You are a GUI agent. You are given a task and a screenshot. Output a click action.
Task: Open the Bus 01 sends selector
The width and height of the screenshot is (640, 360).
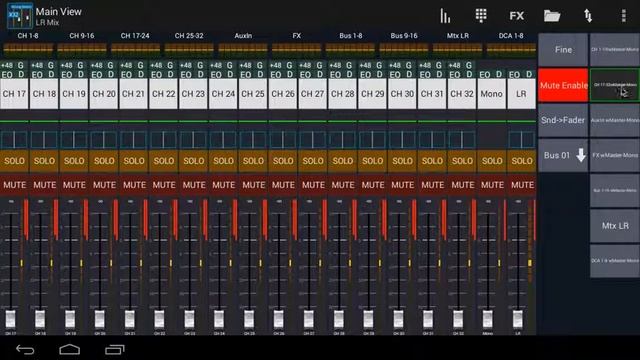click(x=563, y=155)
